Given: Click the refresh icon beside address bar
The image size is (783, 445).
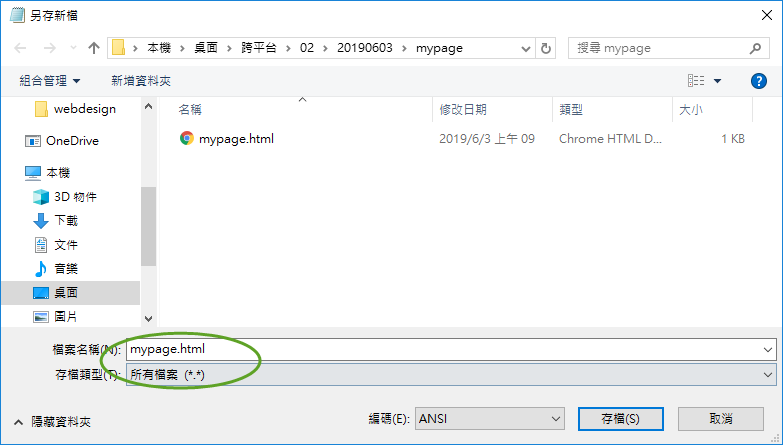Looking at the screenshot, I should [546, 48].
